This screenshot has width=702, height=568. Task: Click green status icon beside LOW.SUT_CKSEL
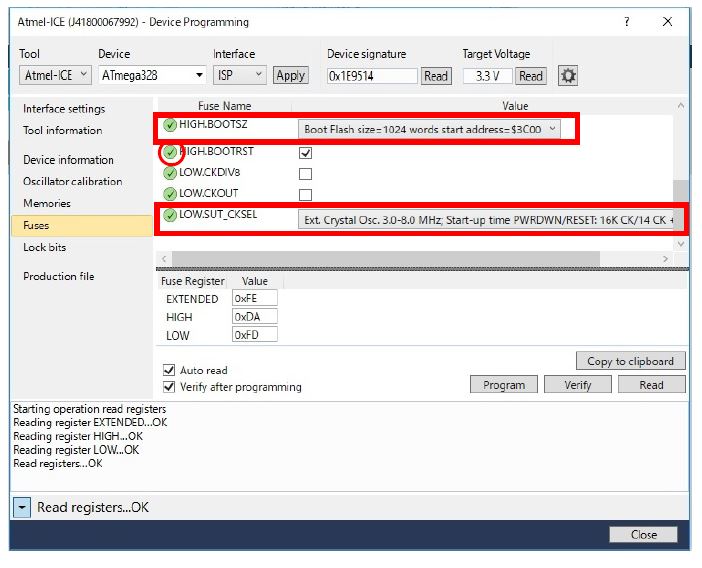pyautogui.click(x=170, y=215)
